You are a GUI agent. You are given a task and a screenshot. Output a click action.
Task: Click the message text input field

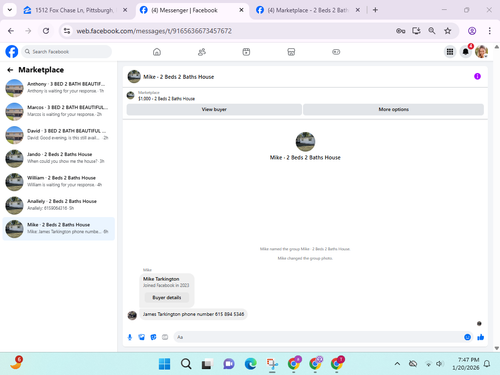coord(317,337)
